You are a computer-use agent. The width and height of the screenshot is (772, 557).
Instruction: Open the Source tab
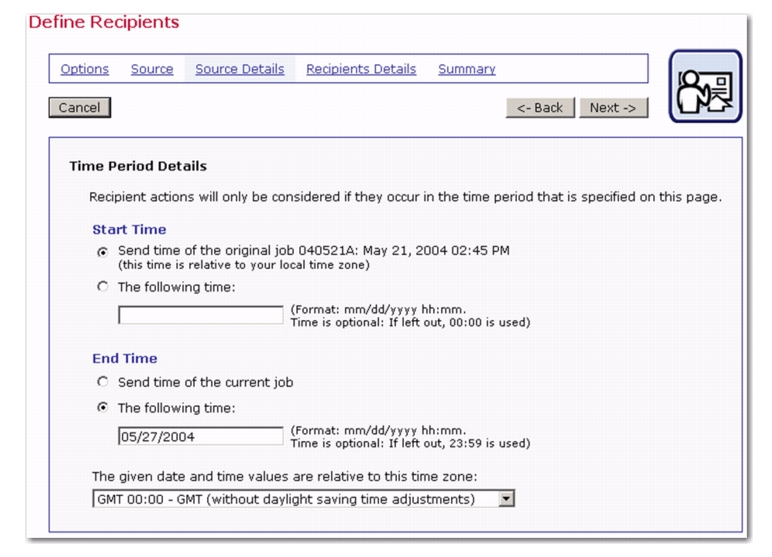[152, 69]
